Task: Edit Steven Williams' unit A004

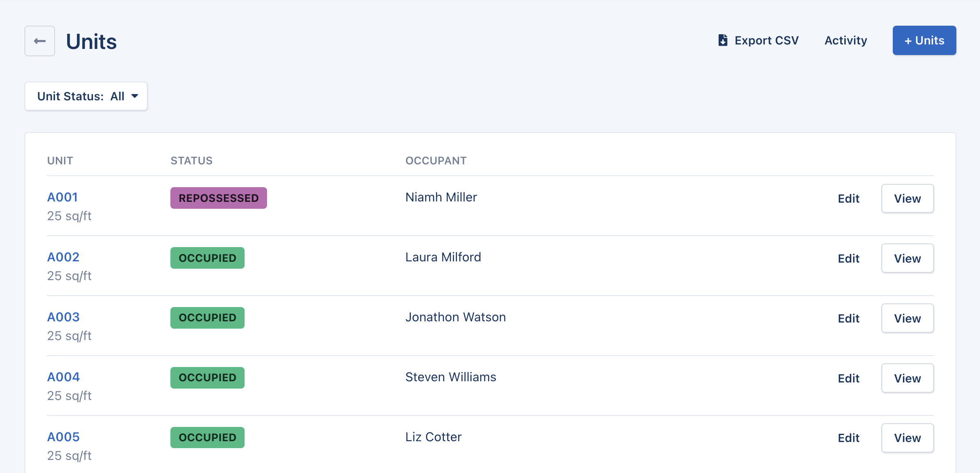Action: 848,378
